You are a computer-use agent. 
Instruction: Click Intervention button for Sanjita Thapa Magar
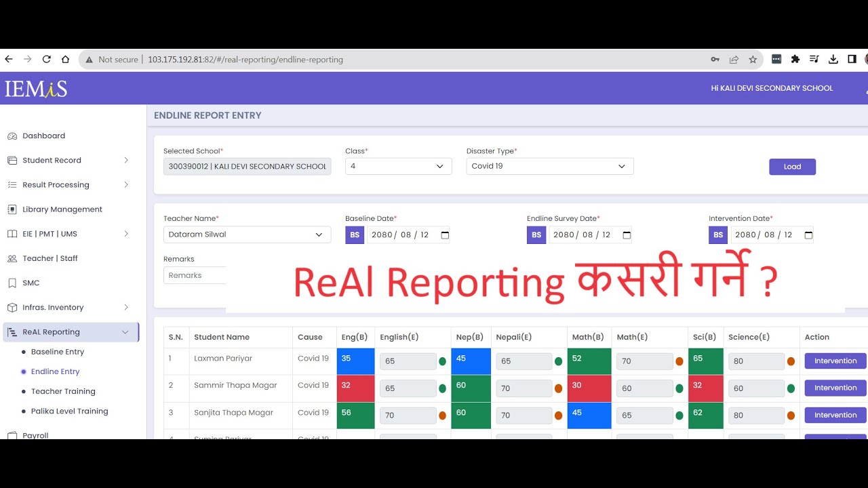pyautogui.click(x=835, y=415)
